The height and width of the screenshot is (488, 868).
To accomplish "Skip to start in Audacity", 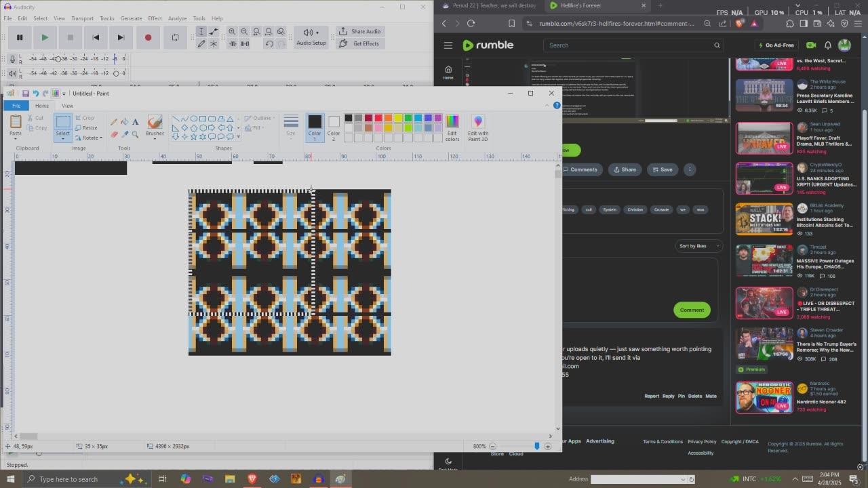I will pos(96,37).
